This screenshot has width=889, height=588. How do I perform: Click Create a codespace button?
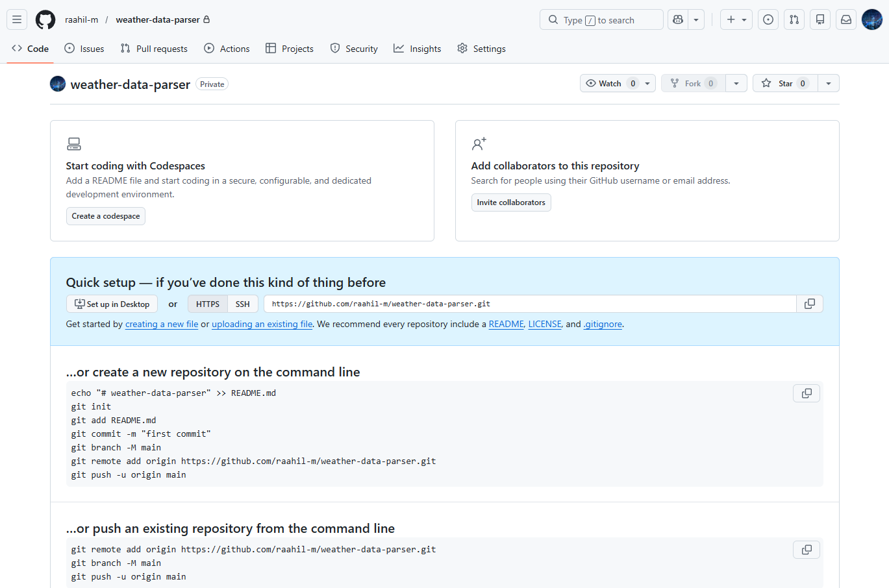[106, 216]
